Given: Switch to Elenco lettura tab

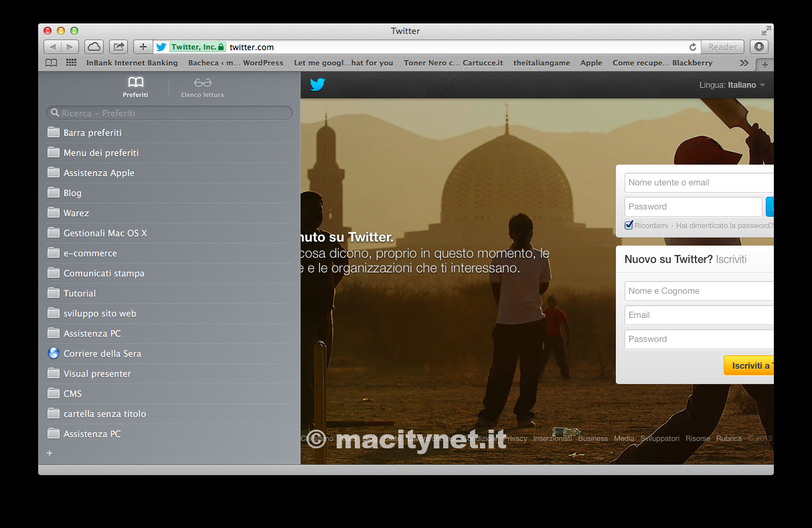Looking at the screenshot, I should coord(202,87).
